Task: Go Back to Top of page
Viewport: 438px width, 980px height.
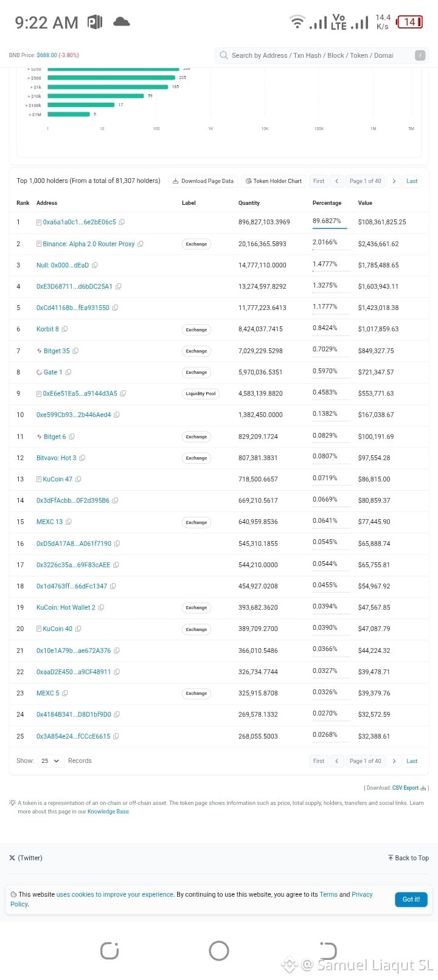Action: click(408, 858)
